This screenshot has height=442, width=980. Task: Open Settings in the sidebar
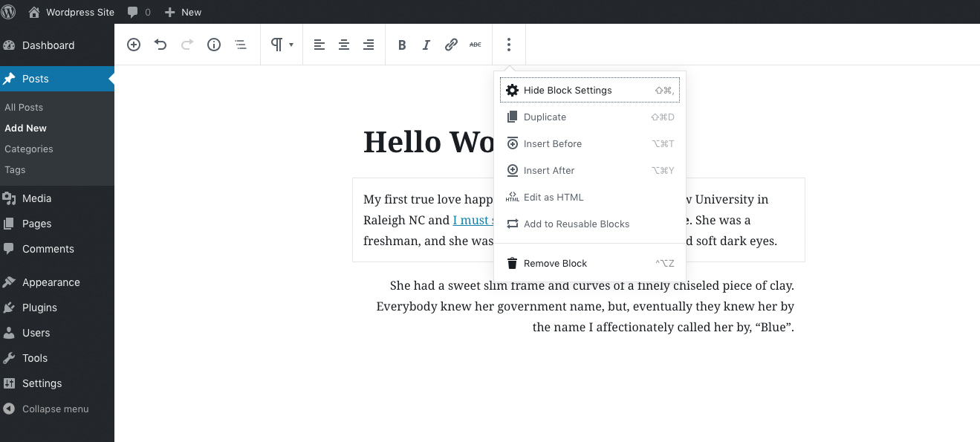point(57,383)
